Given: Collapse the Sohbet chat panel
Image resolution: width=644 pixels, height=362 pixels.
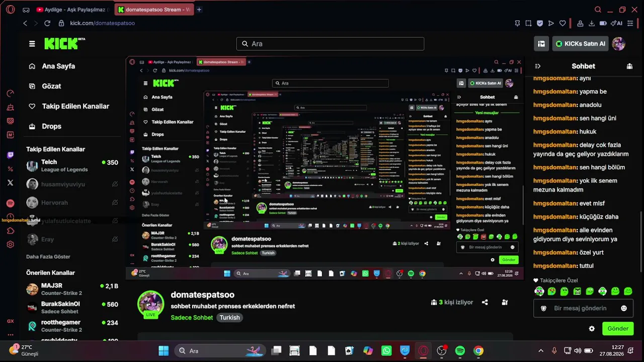Looking at the screenshot, I should click(537, 66).
